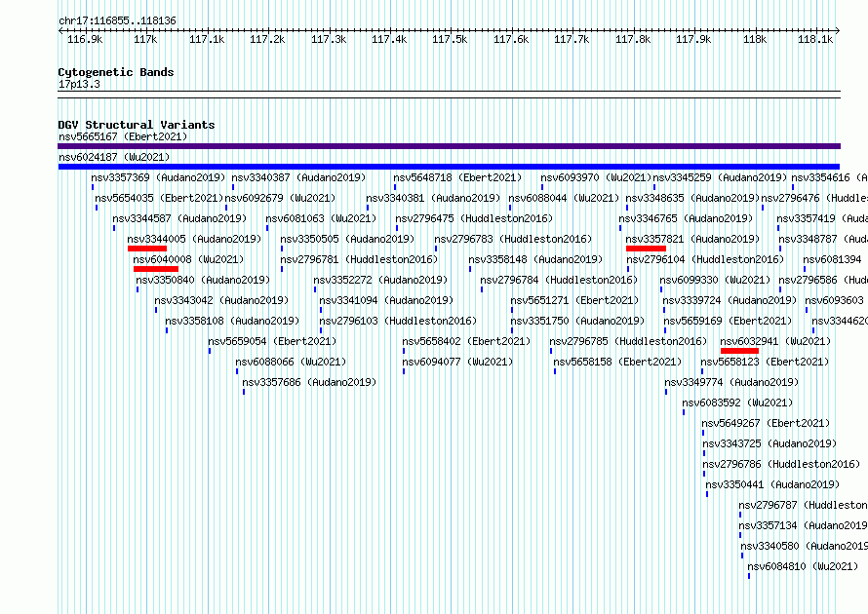Select nsv2796475 (Huddleston2016) variant
The width and height of the screenshot is (868, 614).
pos(474,218)
